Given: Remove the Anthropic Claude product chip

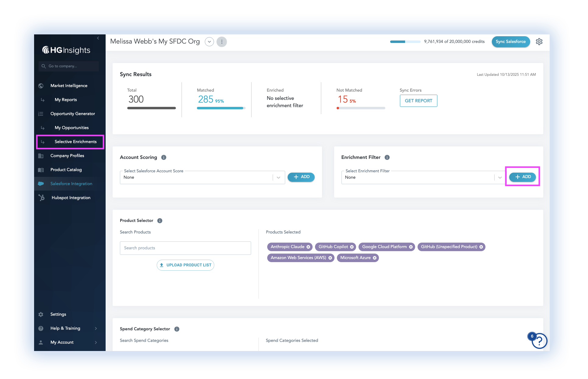Looking at the screenshot, I should pyautogui.click(x=308, y=247).
